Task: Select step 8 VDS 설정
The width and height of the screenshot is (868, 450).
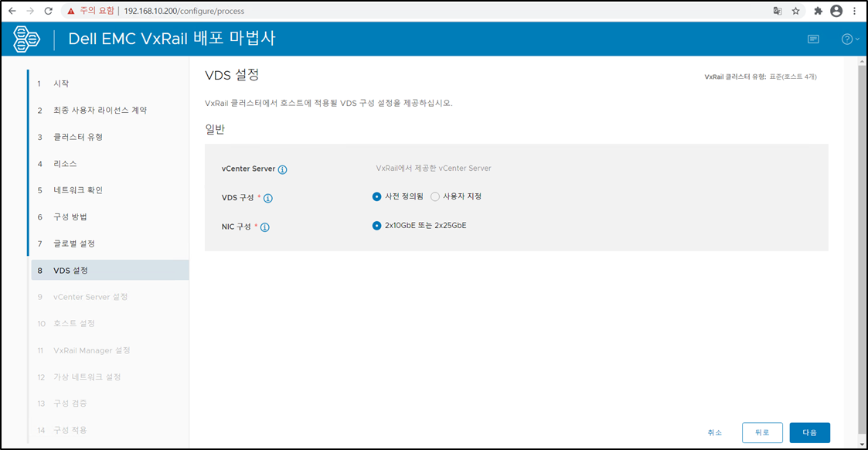Action: coord(110,270)
